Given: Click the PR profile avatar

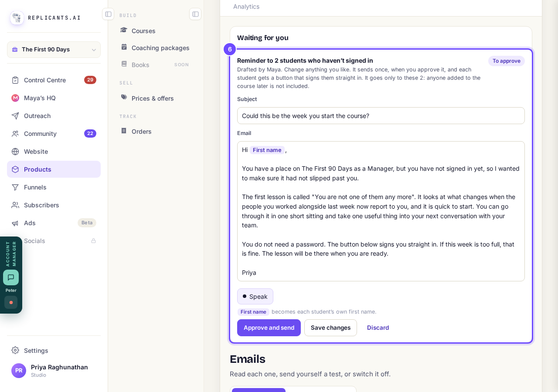Looking at the screenshot, I should pyautogui.click(x=19, y=371).
